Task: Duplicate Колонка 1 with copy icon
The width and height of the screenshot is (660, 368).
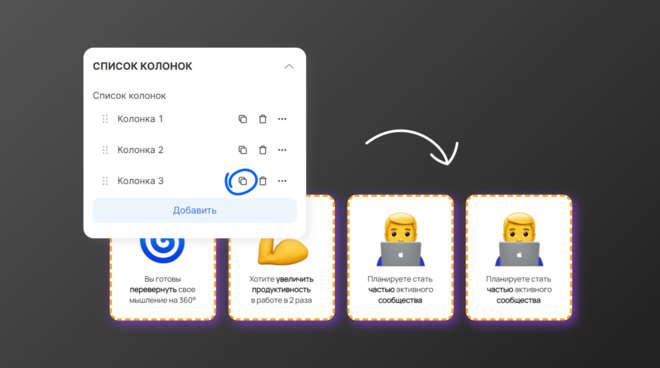Action: click(x=242, y=119)
